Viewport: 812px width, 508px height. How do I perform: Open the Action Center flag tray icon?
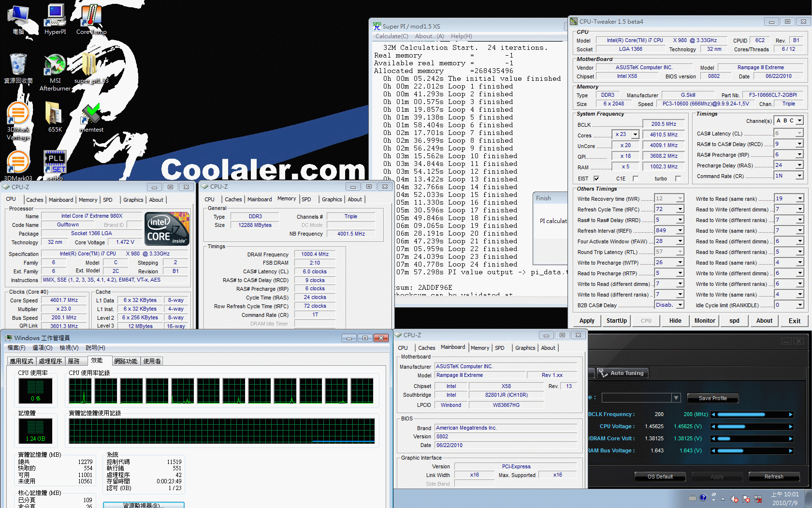tap(746, 499)
